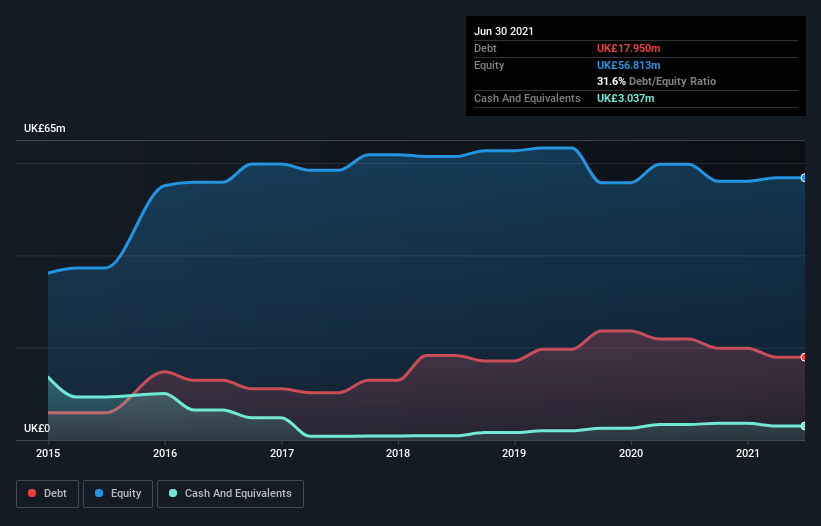Image resolution: width=821 pixels, height=526 pixels.
Task: Click the UK£56.813m equity value
Action: click(628, 65)
